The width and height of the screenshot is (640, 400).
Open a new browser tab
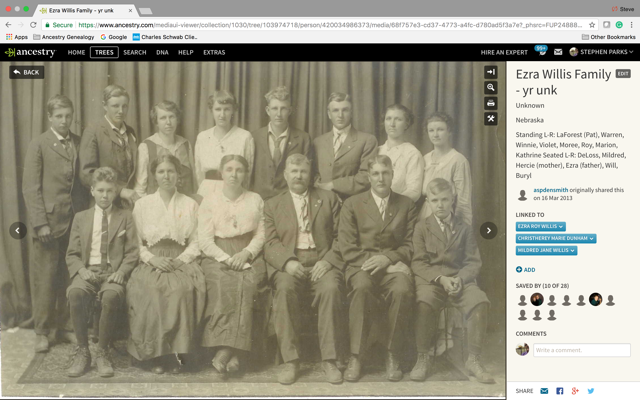pos(146,11)
